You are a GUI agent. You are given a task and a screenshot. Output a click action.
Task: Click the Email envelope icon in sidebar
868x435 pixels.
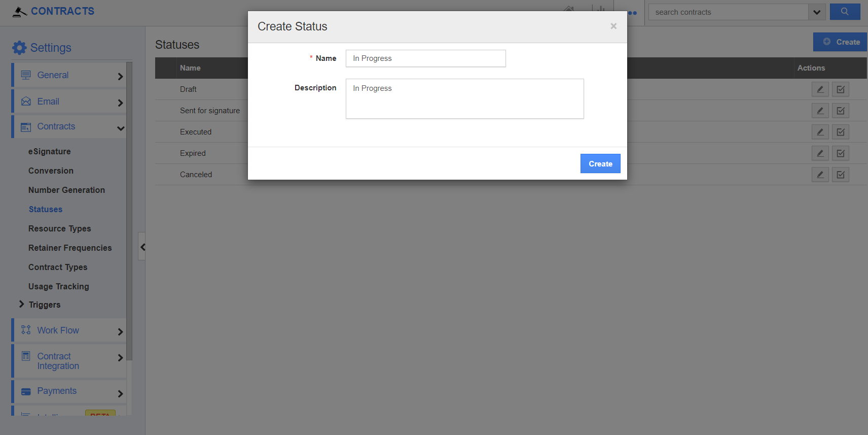click(26, 102)
